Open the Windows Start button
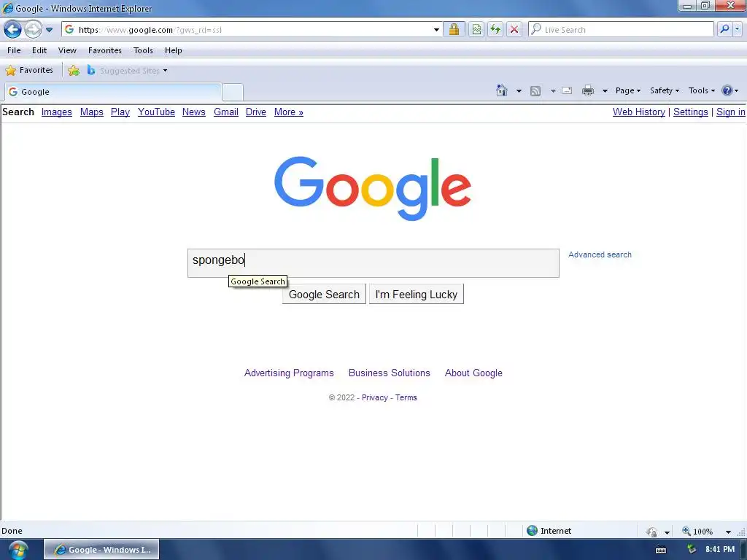This screenshot has height=560, width=747. [18, 550]
